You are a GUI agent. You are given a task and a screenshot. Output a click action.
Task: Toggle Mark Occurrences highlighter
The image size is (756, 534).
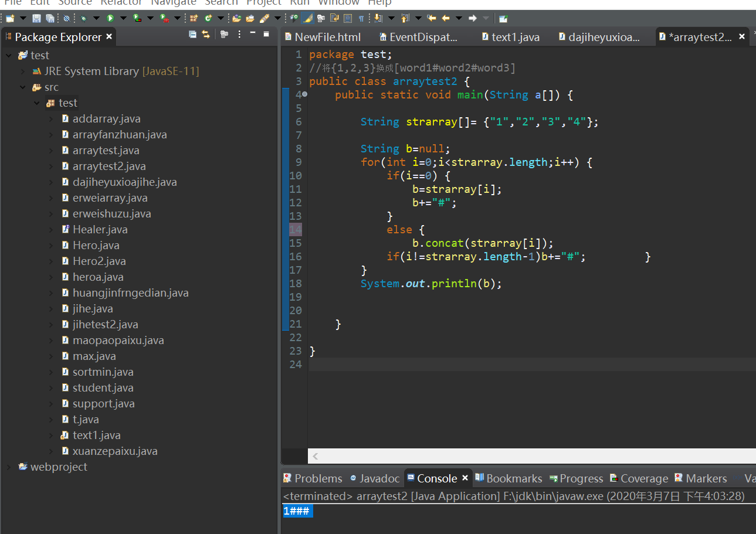click(307, 18)
